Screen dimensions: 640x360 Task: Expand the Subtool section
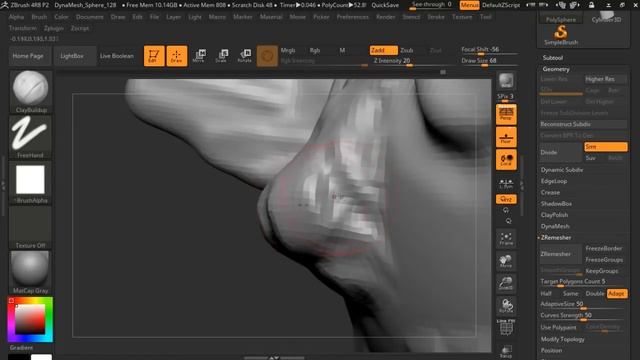(553, 58)
